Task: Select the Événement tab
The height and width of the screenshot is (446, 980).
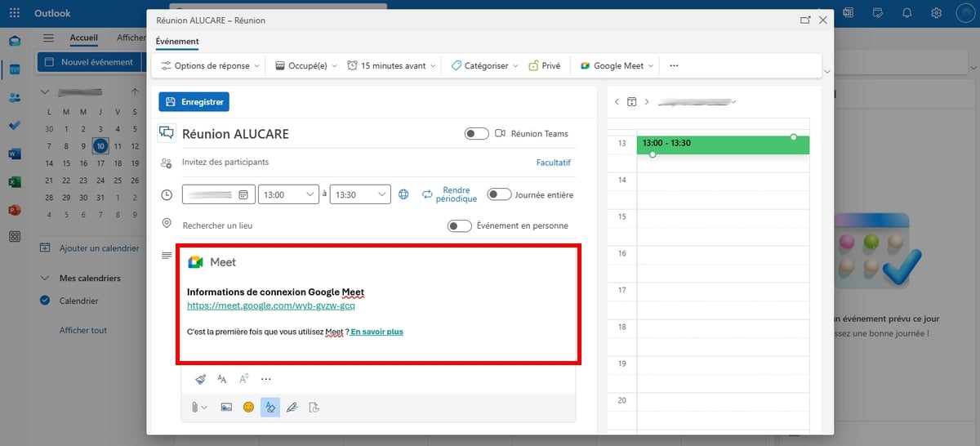Action: pos(177,42)
